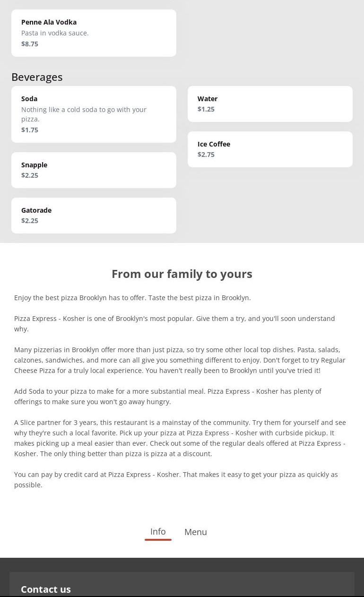This screenshot has height=597, width=364.
Task: Open the Penne Ala Vodka menu item
Action: point(94,33)
